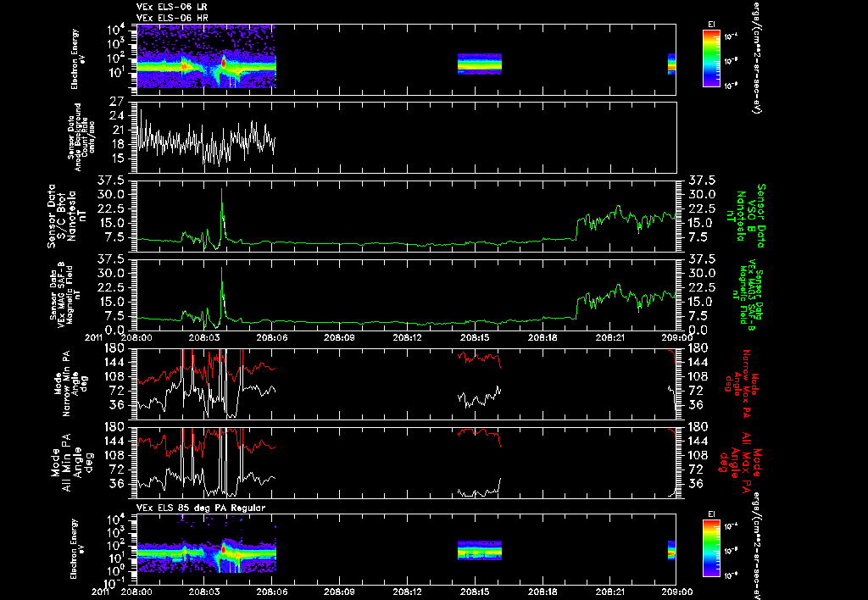Screen dimensions: 868x600
Task: Click the '10^-1' tick on bottom spectrogram energy axis
Action: point(113,582)
